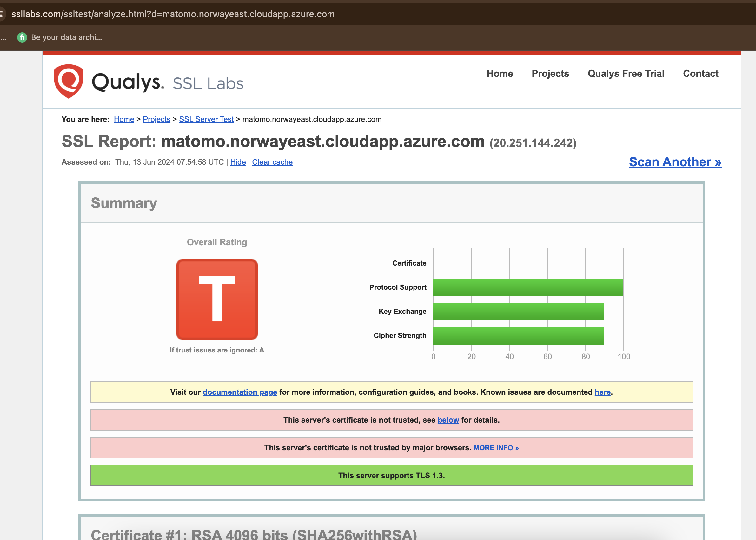Click the assessed date Thu, 13 Jun 2024
The height and width of the screenshot is (540, 756).
(x=169, y=162)
